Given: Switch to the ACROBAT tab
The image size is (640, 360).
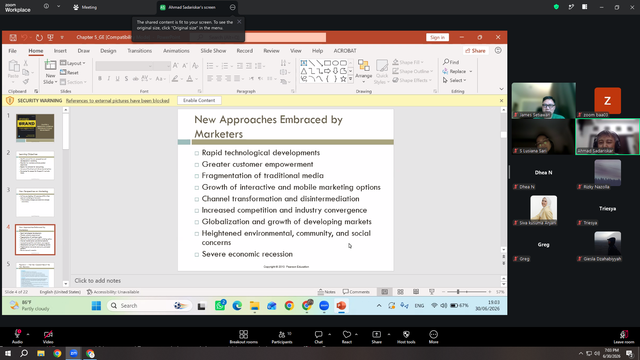Looking at the screenshot, I should point(345,51).
